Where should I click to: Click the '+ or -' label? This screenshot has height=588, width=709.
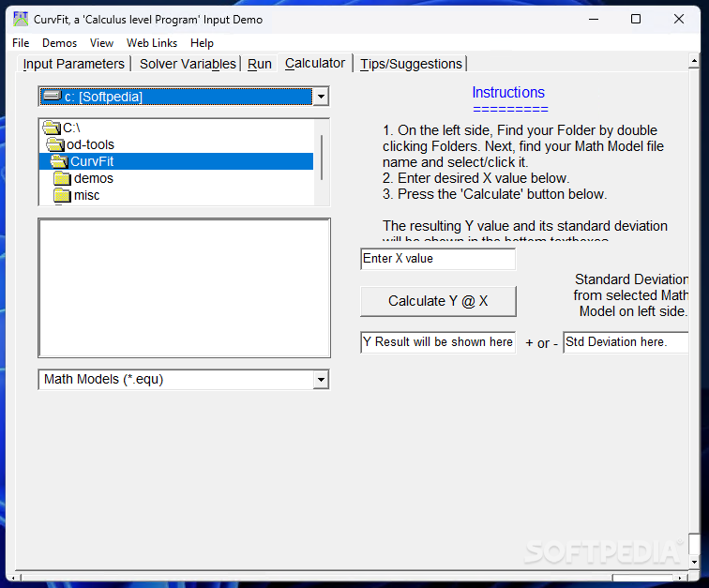[x=542, y=343]
